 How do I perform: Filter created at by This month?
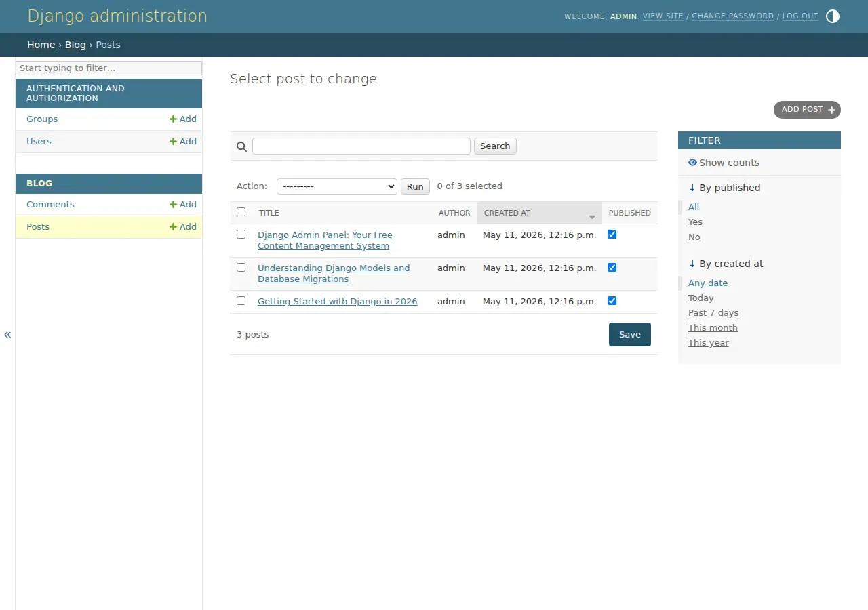tap(713, 327)
